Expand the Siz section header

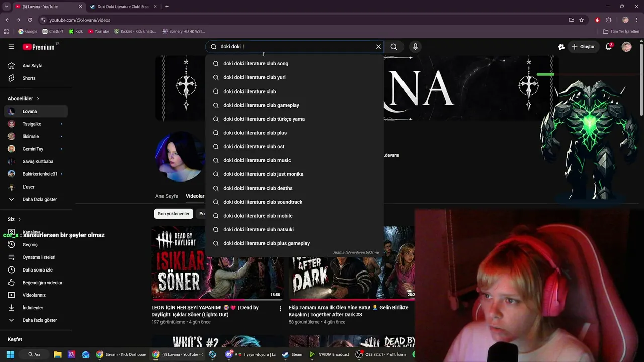14,219
